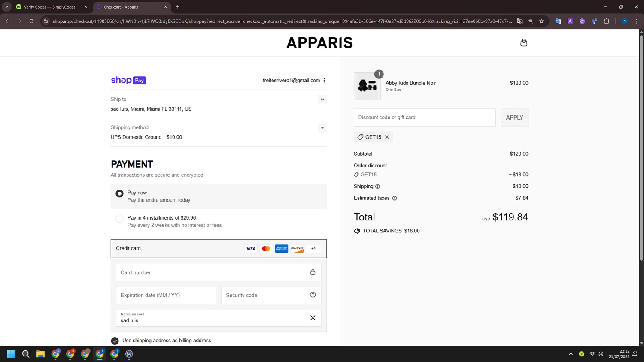Open Windows Start menu
This screenshot has width=644, height=362.
11,354
